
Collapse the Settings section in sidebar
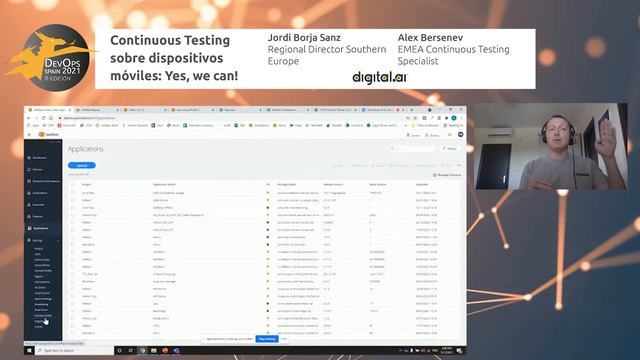[x=58, y=240]
